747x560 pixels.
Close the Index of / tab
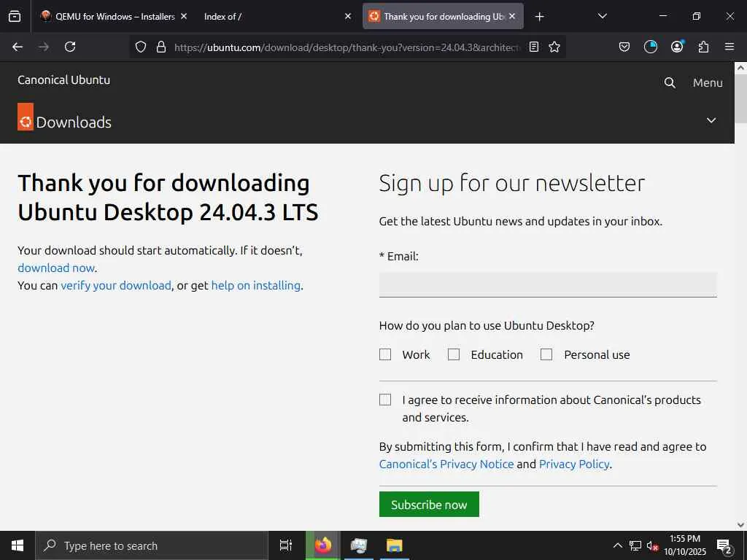click(348, 16)
